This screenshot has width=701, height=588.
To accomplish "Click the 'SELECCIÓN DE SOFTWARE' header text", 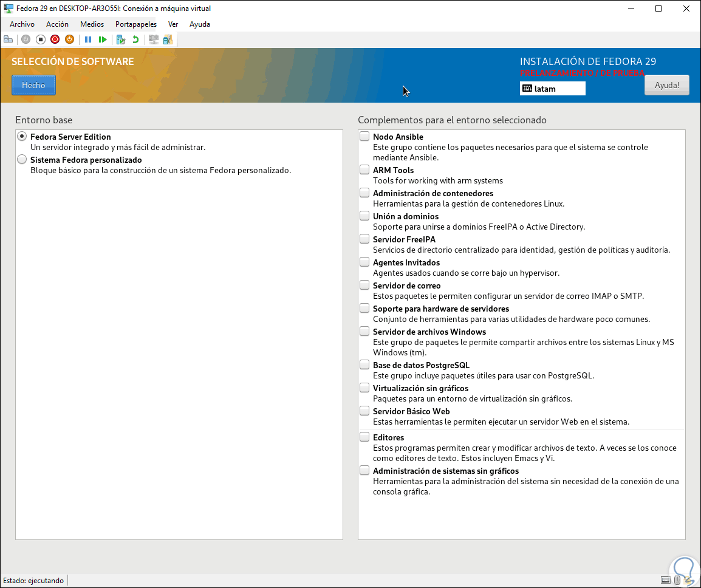I will (x=73, y=61).
